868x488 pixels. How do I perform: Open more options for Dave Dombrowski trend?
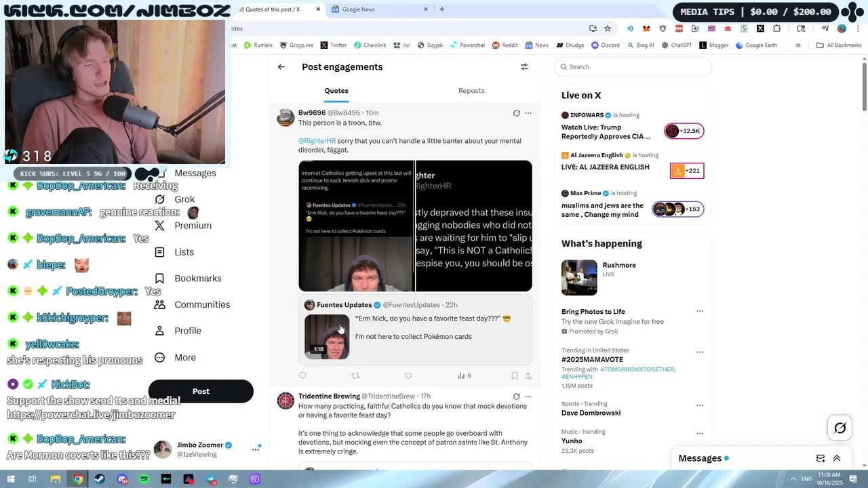pyautogui.click(x=700, y=406)
